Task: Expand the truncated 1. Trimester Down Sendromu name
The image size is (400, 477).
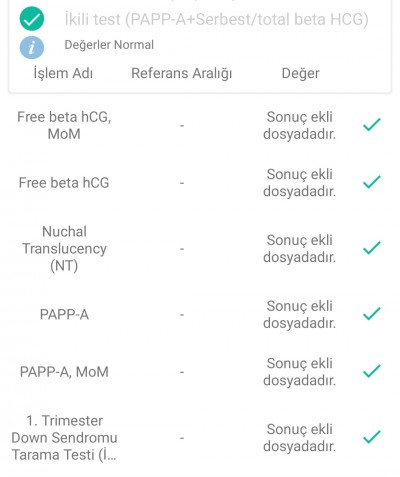Action: click(64, 438)
